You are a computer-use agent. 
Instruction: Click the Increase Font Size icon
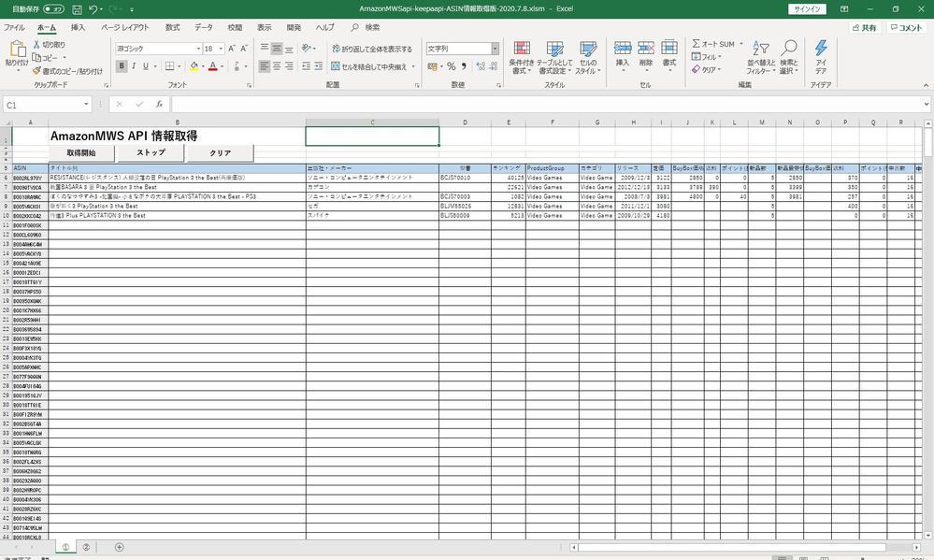tap(232, 49)
